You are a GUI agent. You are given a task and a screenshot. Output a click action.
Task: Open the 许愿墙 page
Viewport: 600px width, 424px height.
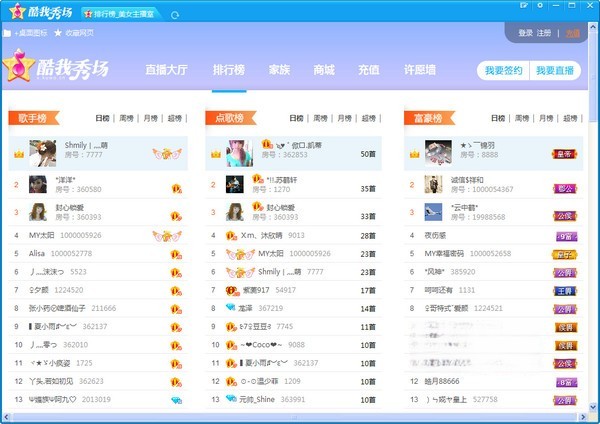pyautogui.click(x=420, y=70)
